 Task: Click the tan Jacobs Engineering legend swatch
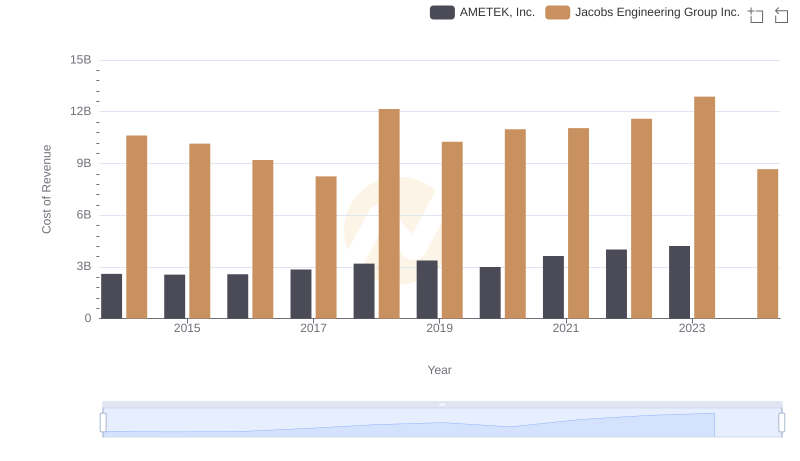558,12
